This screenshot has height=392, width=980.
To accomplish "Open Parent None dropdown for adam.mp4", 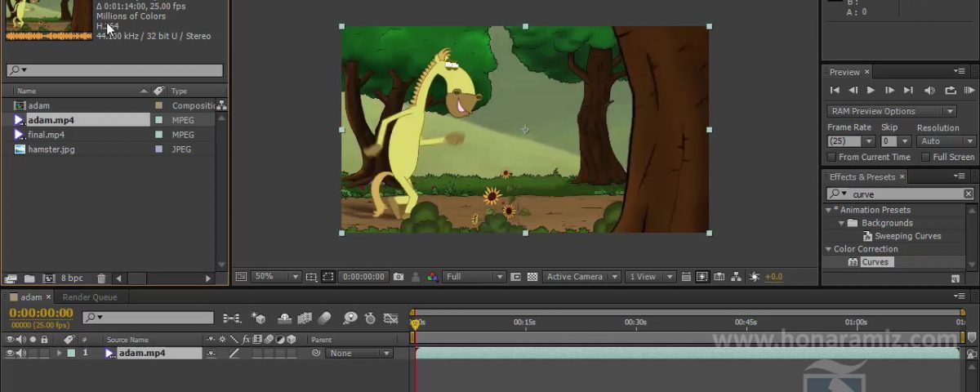I will [359, 354].
